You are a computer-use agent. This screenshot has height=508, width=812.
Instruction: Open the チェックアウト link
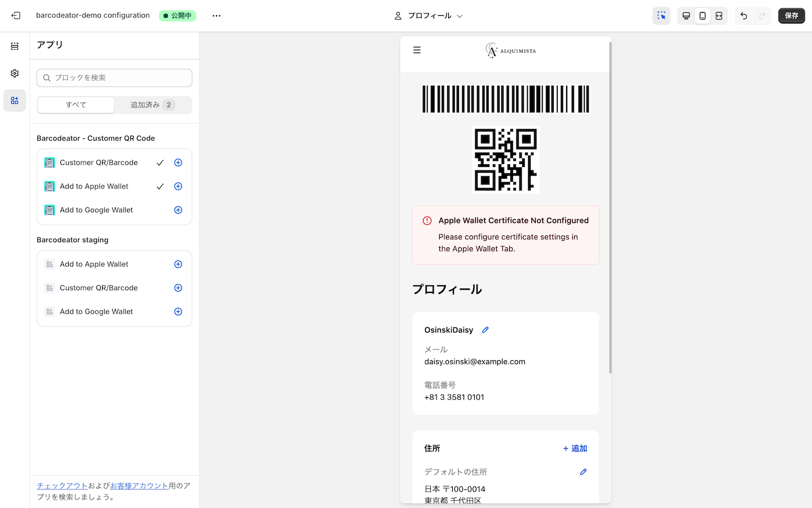tap(62, 485)
